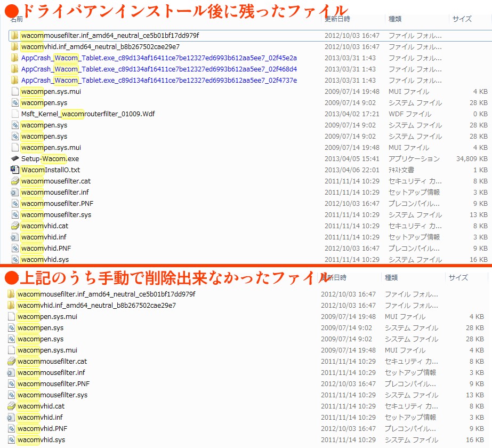Click file name WacomInstallO.txt
492x448 pixels.
point(51,170)
